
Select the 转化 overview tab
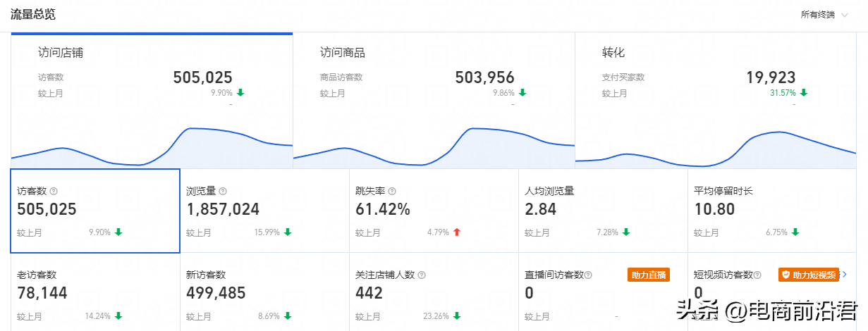pyautogui.click(x=716, y=100)
